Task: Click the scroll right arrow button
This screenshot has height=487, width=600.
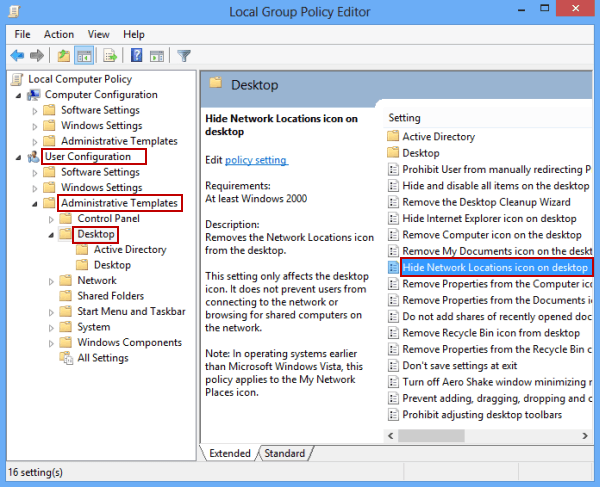Action: (585, 436)
